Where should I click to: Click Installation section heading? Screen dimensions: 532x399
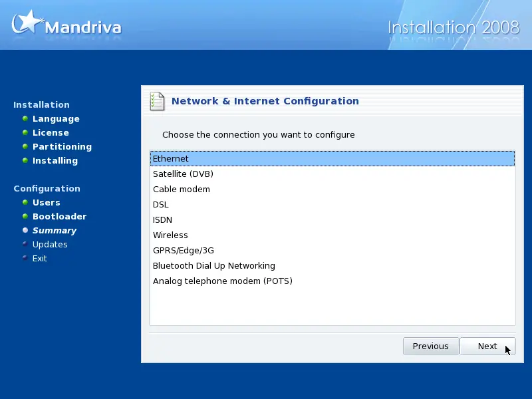tap(41, 104)
